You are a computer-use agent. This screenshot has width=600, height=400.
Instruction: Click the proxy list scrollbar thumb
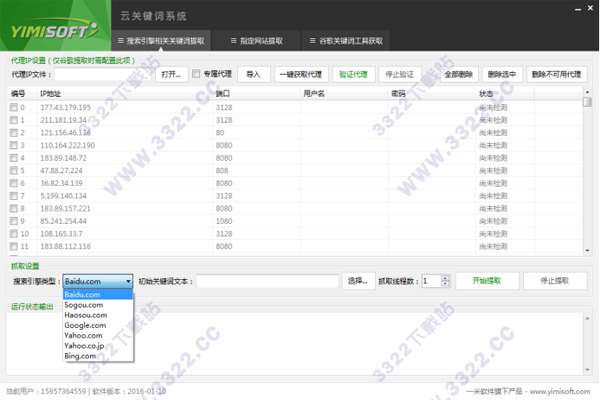click(587, 102)
